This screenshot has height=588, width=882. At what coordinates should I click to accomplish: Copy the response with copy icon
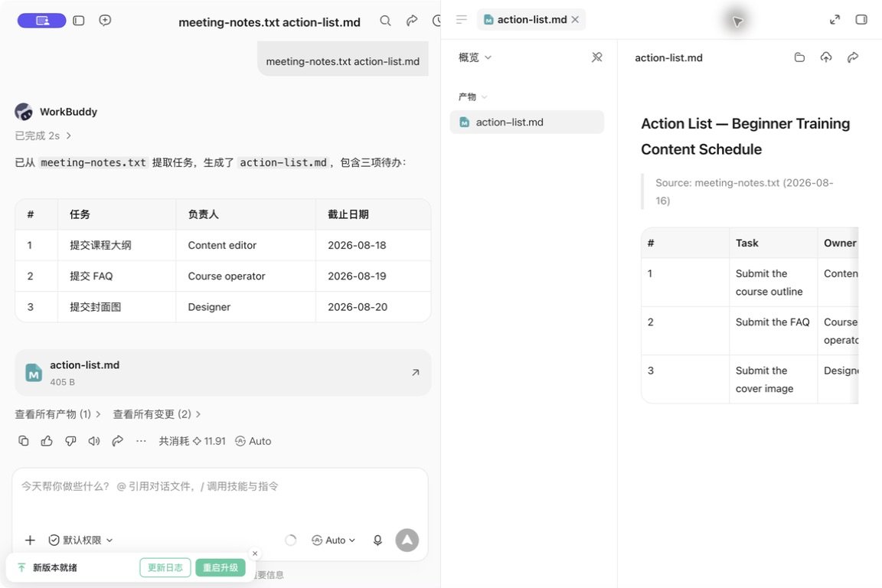point(24,441)
